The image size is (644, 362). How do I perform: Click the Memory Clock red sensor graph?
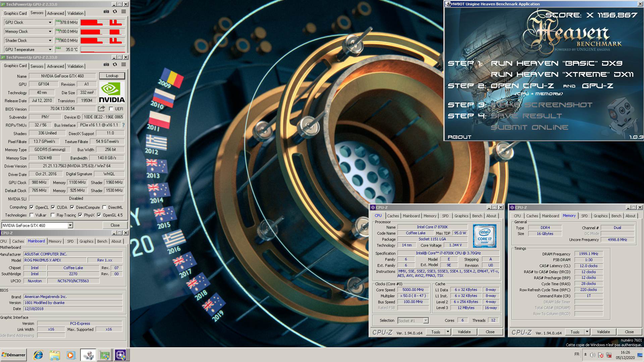click(103, 32)
